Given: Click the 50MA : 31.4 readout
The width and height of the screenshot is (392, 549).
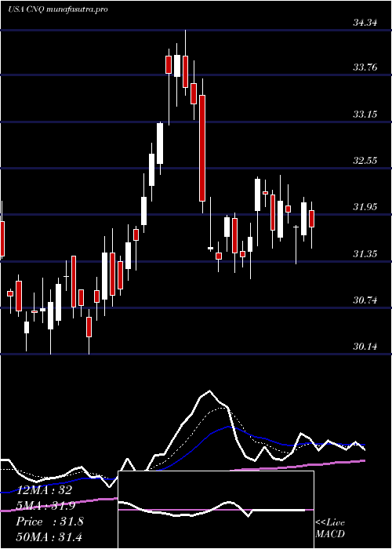Looking at the screenshot, I should pos(49,536).
